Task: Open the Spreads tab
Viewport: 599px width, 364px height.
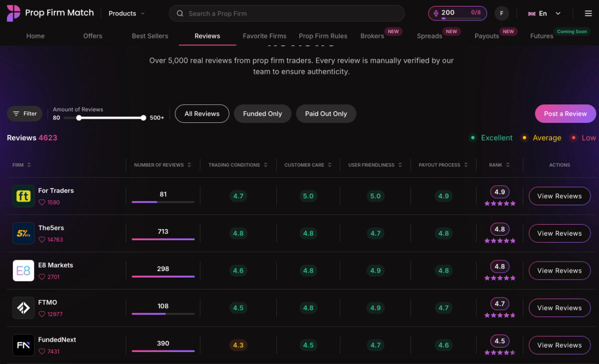Action: [429, 36]
